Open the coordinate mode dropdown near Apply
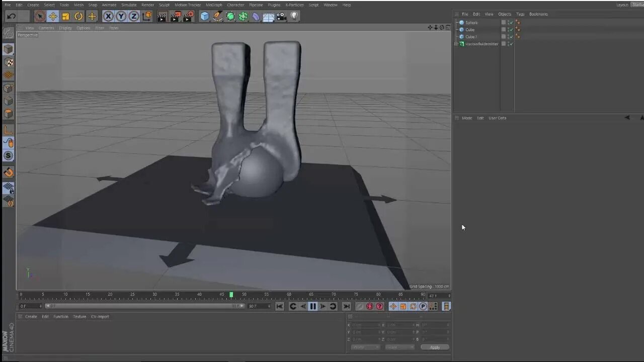Viewport: 644px width, 362px height. click(x=365, y=347)
